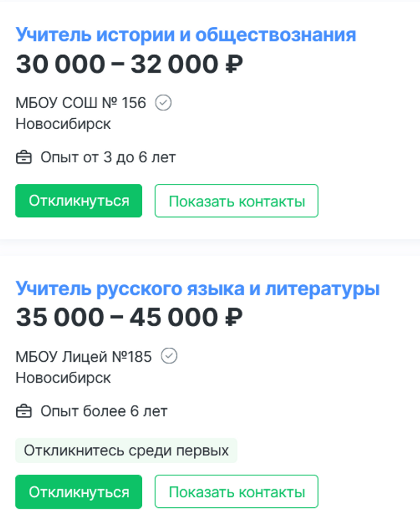
Task: Click the 'Опыт от 3 до 6 лет' text
Action: (108, 157)
